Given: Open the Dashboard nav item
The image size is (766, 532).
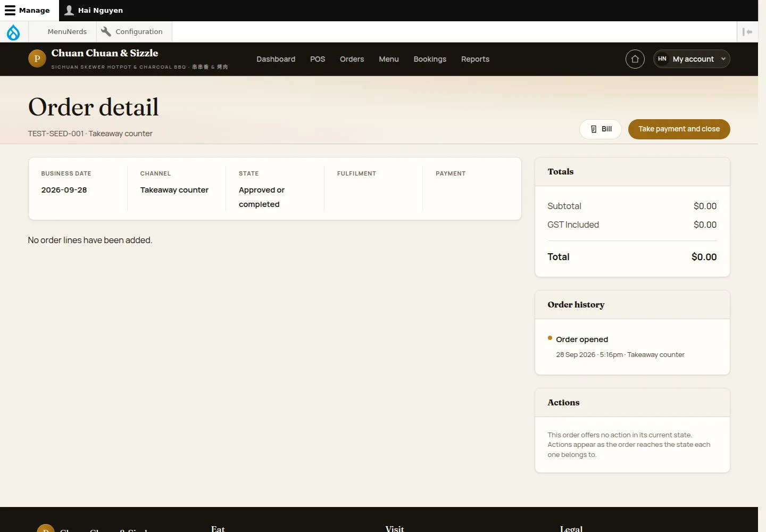Looking at the screenshot, I should point(276,59).
